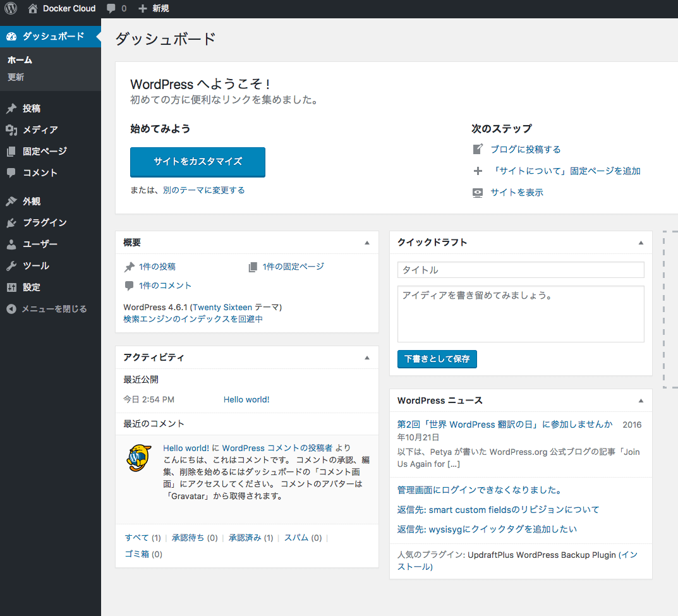Focus the タイトル input field

point(521,270)
